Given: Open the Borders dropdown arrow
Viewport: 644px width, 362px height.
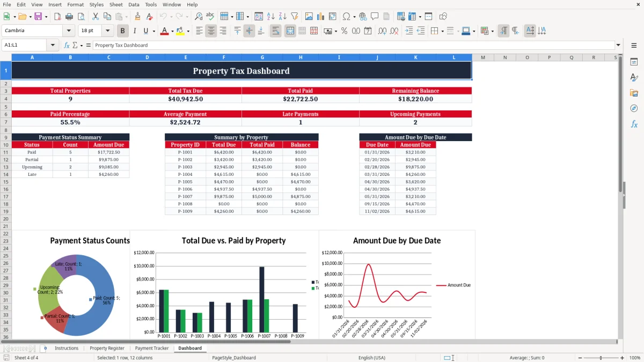Looking at the screenshot, I should coord(442,31).
